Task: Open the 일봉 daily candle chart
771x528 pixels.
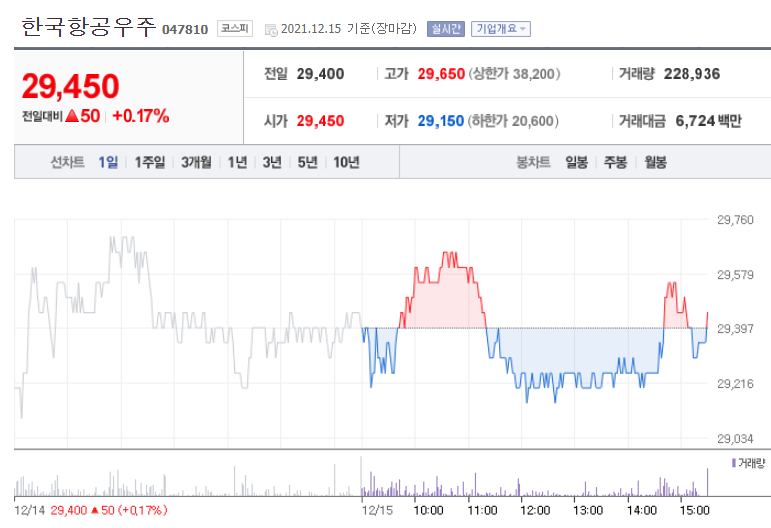Action: (x=576, y=162)
